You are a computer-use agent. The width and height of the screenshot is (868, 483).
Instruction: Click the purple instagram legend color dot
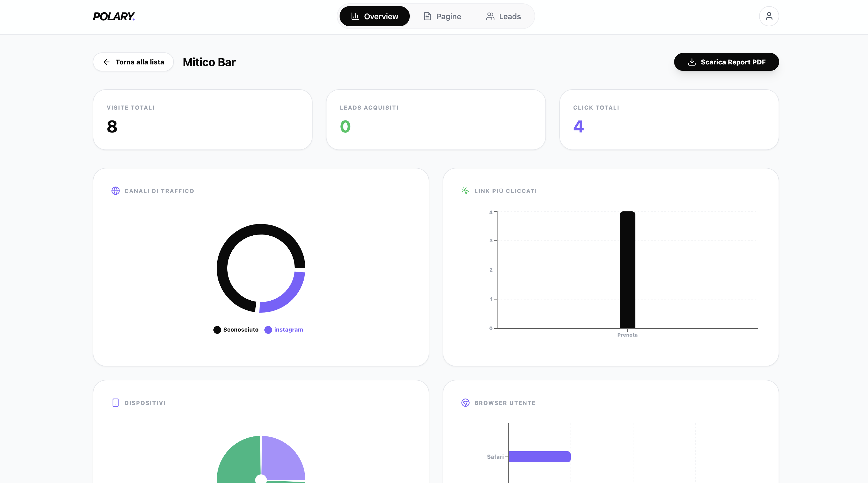pos(268,330)
